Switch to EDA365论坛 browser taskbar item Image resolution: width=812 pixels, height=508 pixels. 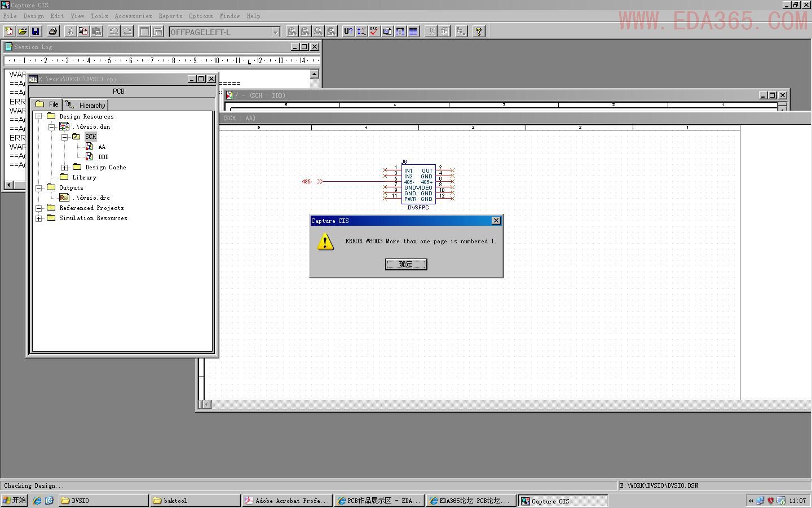click(470, 501)
